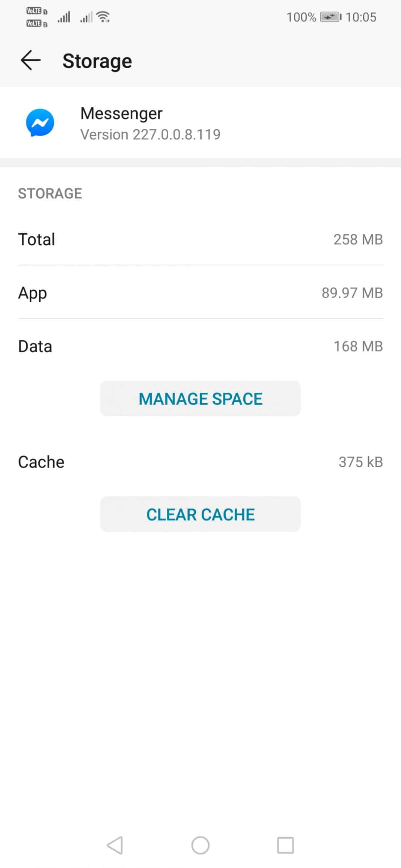This screenshot has height=868, width=401.
Task: Select the Total storage row
Action: (200, 239)
